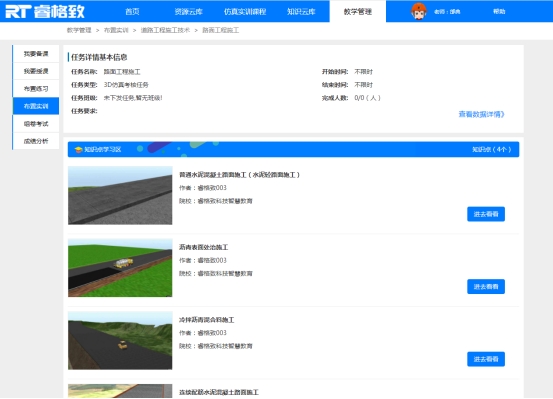The height and width of the screenshot is (399, 553).
Task: Click the graduation cap icon in 知识点学习区
Action: click(x=78, y=150)
